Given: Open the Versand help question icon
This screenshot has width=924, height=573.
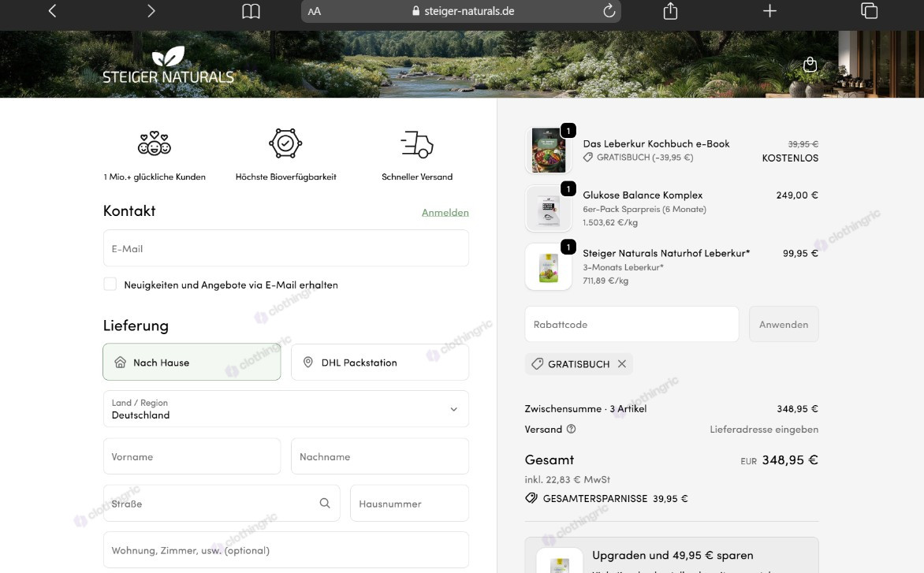Looking at the screenshot, I should click(x=571, y=429).
